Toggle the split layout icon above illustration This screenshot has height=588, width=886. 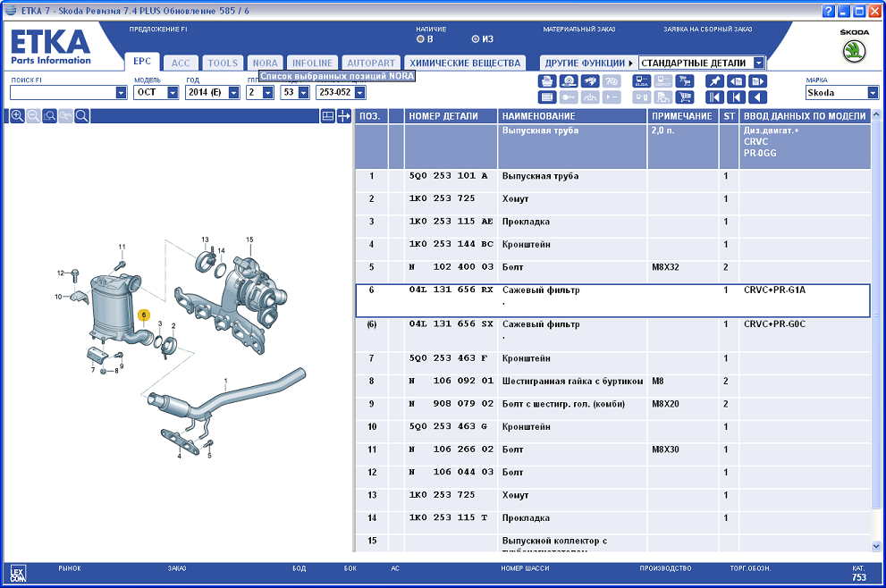(x=328, y=116)
